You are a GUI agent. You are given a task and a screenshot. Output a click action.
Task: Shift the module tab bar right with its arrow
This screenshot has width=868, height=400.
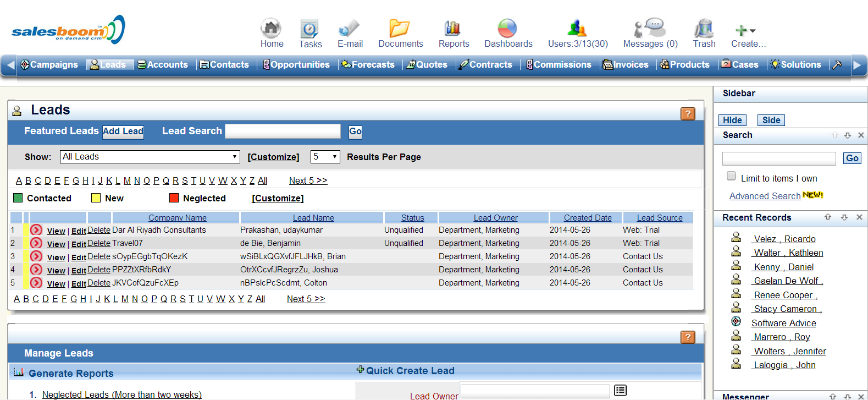(857, 65)
